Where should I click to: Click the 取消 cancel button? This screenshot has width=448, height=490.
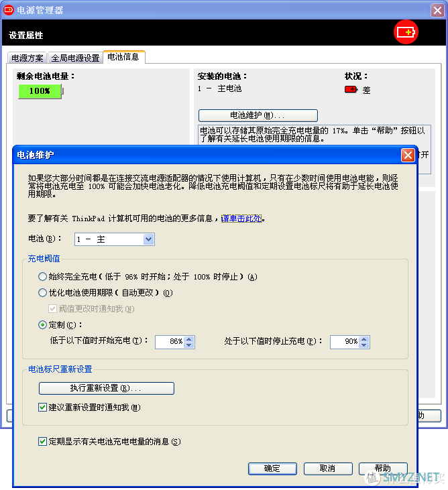tap(328, 469)
